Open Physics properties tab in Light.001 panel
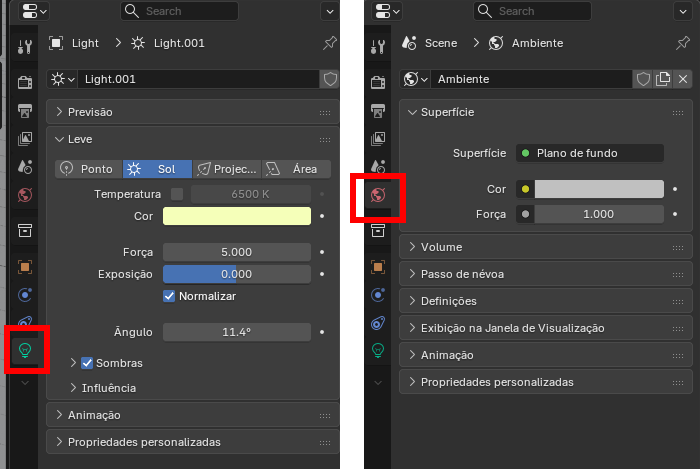 (25, 295)
